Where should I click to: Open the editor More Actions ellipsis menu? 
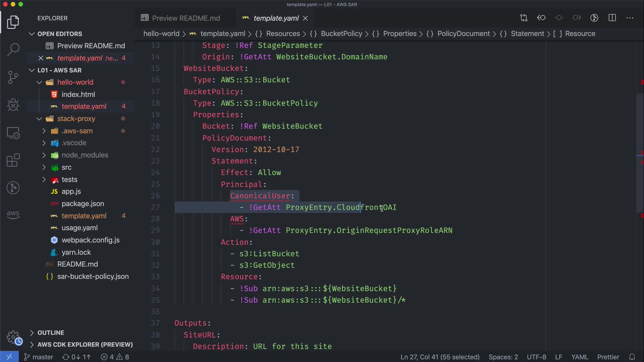coord(630,18)
